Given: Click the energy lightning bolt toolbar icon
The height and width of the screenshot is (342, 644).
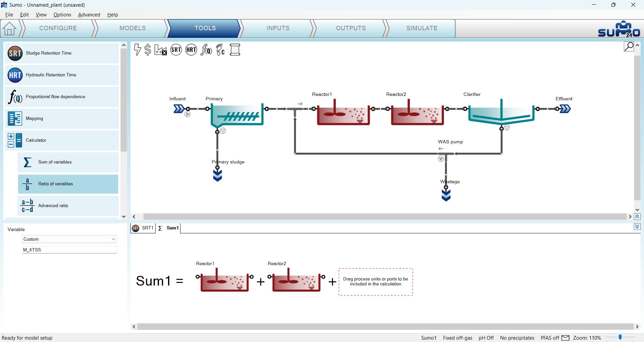Looking at the screenshot, I should click(137, 50).
